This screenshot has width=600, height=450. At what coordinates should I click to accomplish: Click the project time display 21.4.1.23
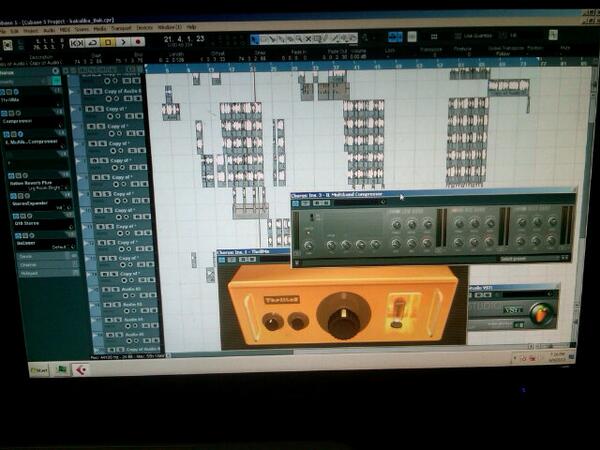[x=184, y=39]
